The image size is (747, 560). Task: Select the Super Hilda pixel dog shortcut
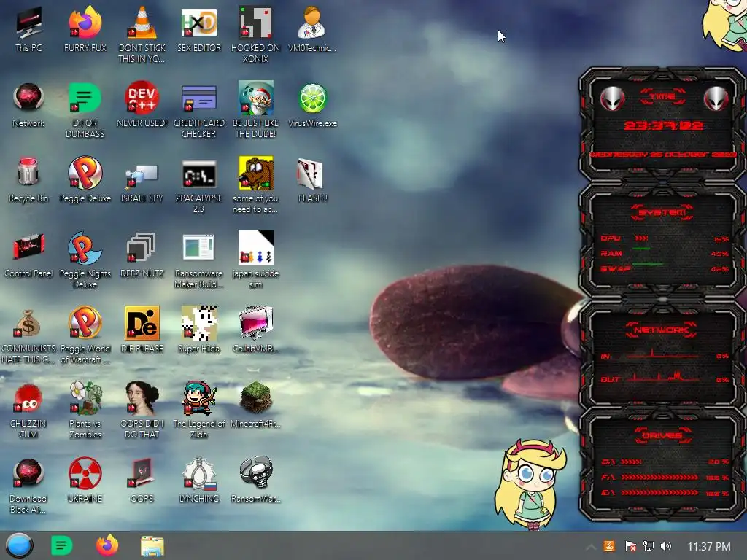coord(199,330)
